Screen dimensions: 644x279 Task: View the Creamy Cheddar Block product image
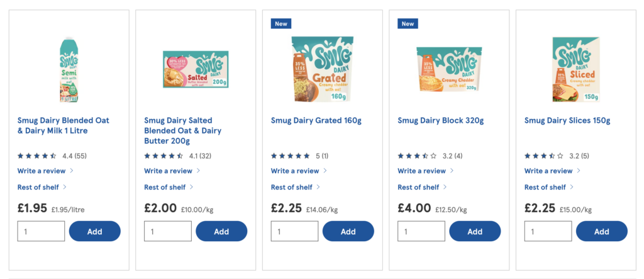[449, 69]
